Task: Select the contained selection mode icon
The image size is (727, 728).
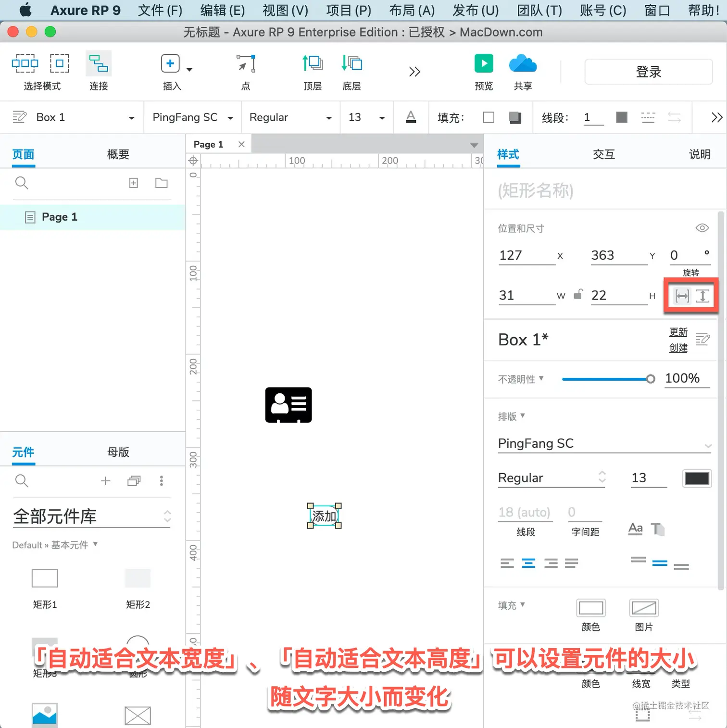Action: (x=60, y=63)
